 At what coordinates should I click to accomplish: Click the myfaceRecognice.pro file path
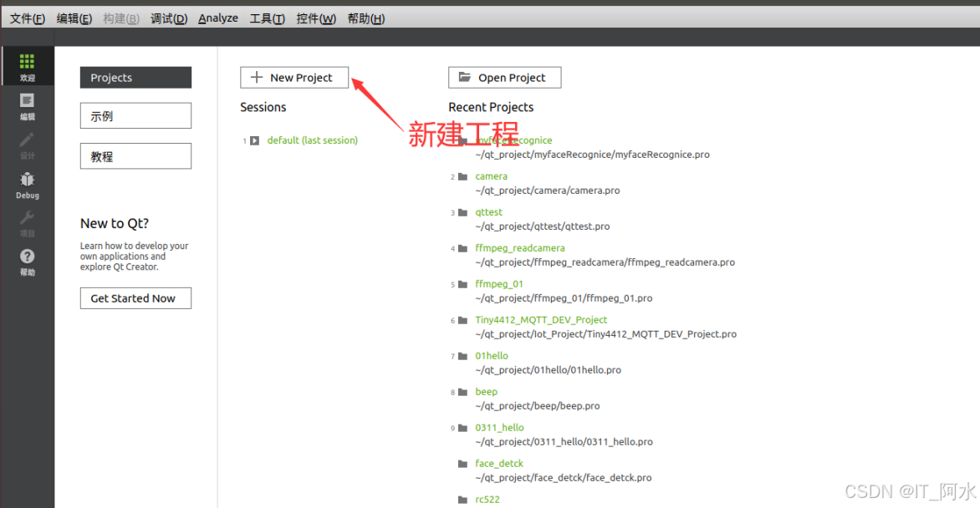pyautogui.click(x=593, y=155)
